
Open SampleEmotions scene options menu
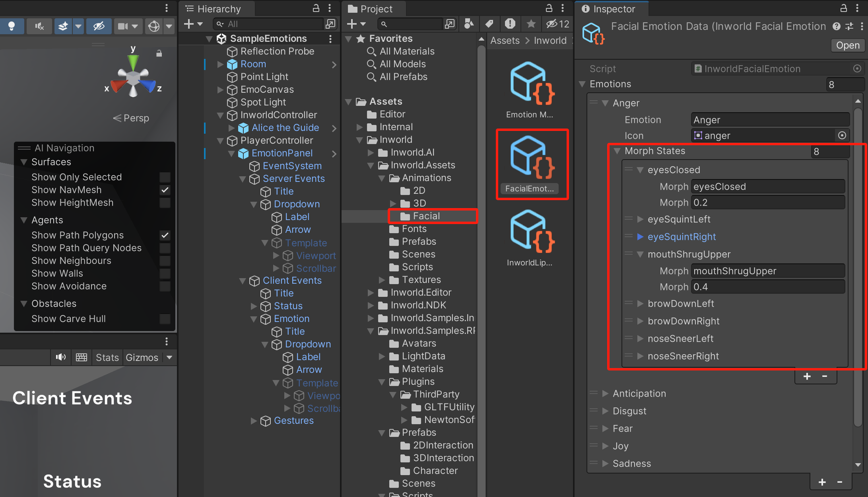pyautogui.click(x=330, y=39)
